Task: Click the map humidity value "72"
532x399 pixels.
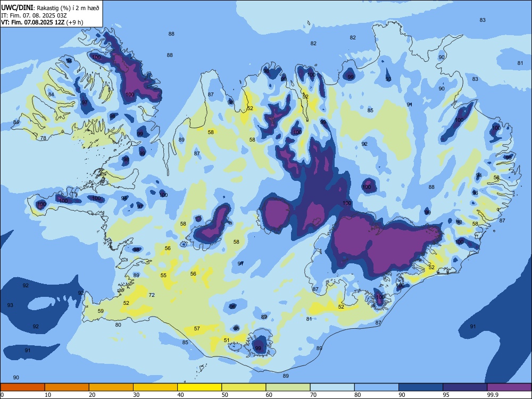Action: click(152, 295)
